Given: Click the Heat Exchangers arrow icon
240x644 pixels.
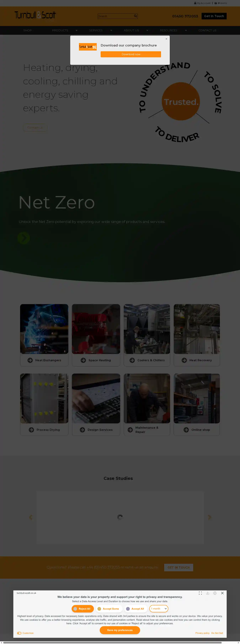Looking at the screenshot, I should pos(30,360).
